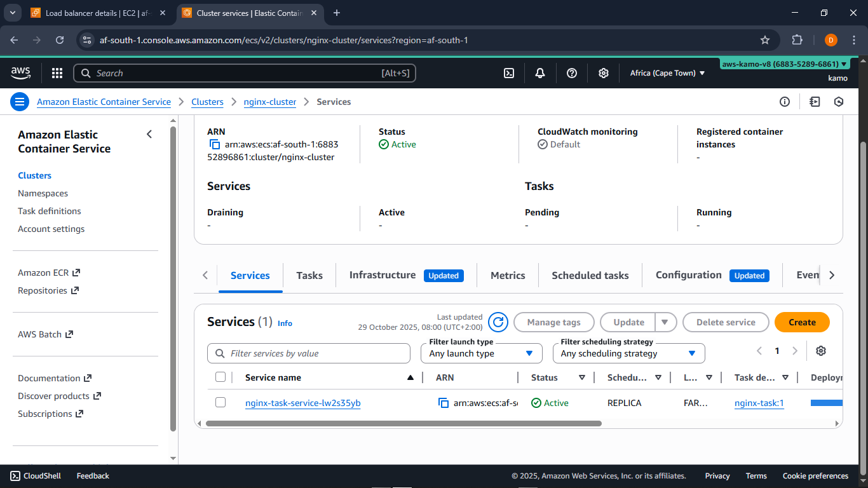Select the checkbox for nginx-task-service-lw2s35yb
Screen dimensions: 868x488
pos(220,402)
